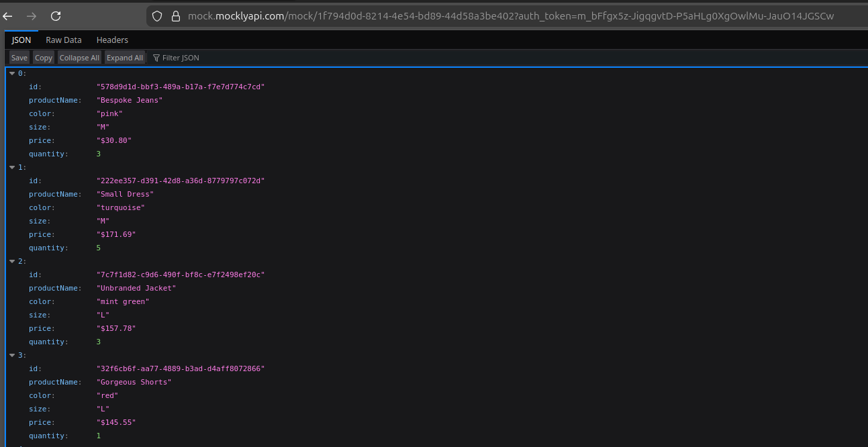Click the forward navigation arrow
Viewport: 868px width, 447px height.
[x=30, y=16]
